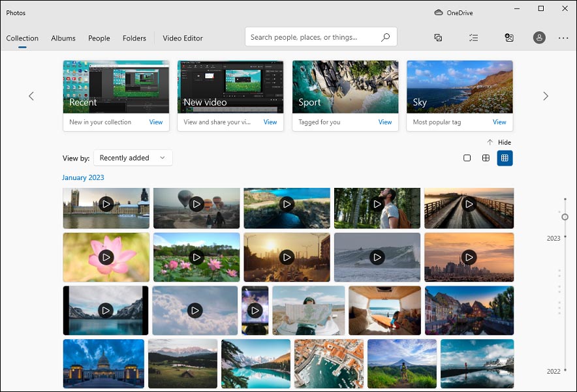Open the slideshow icon on the toolbar
Screen dimensions: 577x392
click(437, 37)
